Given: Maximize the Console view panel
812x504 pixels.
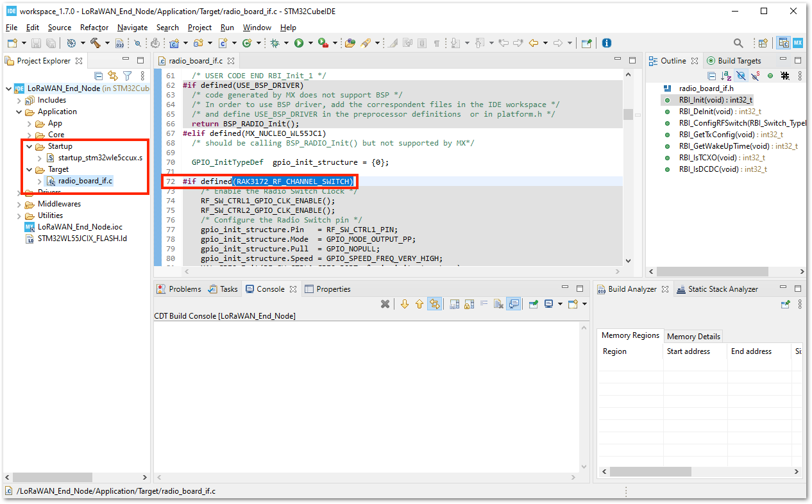Looking at the screenshot, I should click(580, 289).
